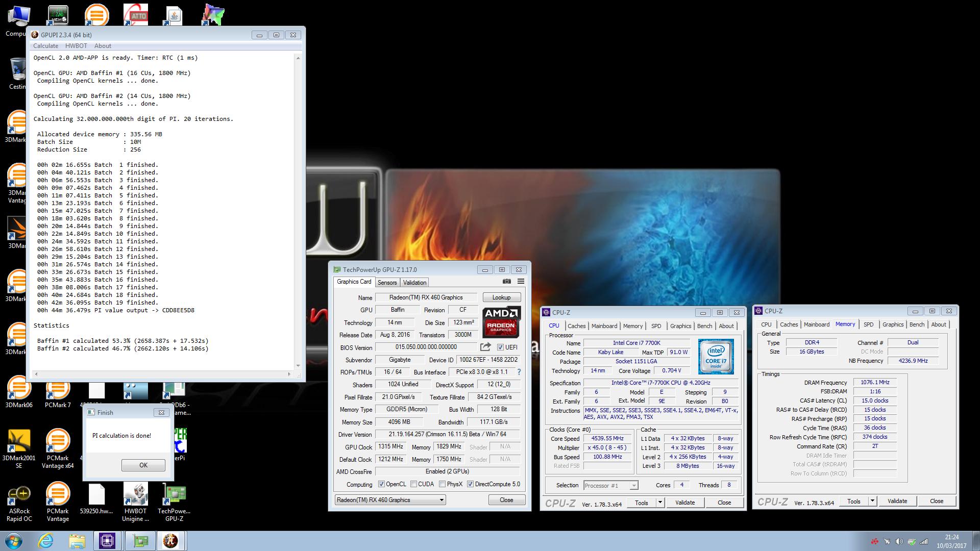Toggle the DirectCompute 5.0 checkbox
The height and width of the screenshot is (551, 980).
point(470,484)
